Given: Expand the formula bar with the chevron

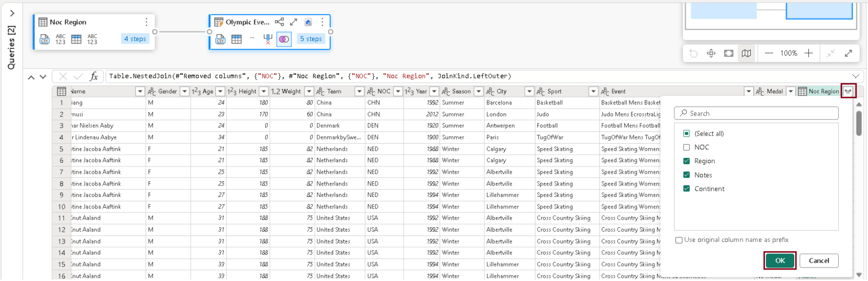Looking at the screenshot, I should pyautogui.click(x=856, y=76).
